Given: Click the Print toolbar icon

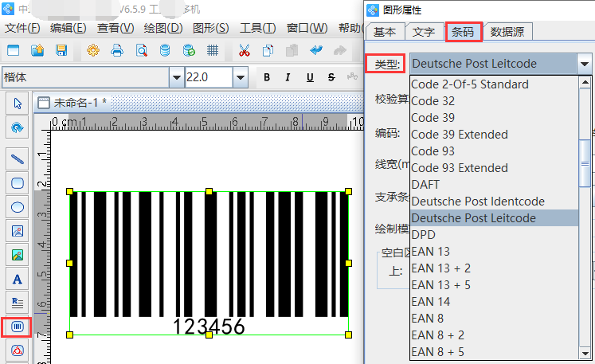Looking at the screenshot, I should [x=117, y=50].
